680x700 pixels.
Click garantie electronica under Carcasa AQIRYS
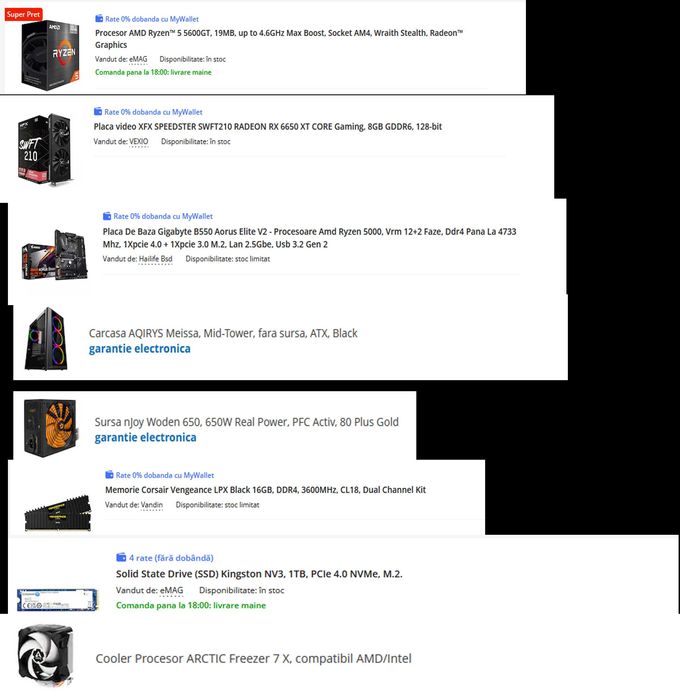point(140,349)
